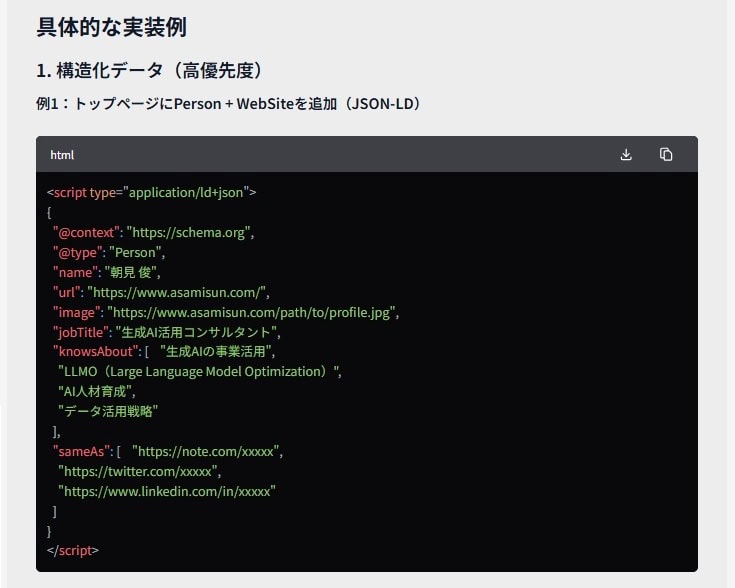The width and height of the screenshot is (735, 588).
Task: Click the LLMO Large Language Model Optimization line
Action: click(200, 372)
